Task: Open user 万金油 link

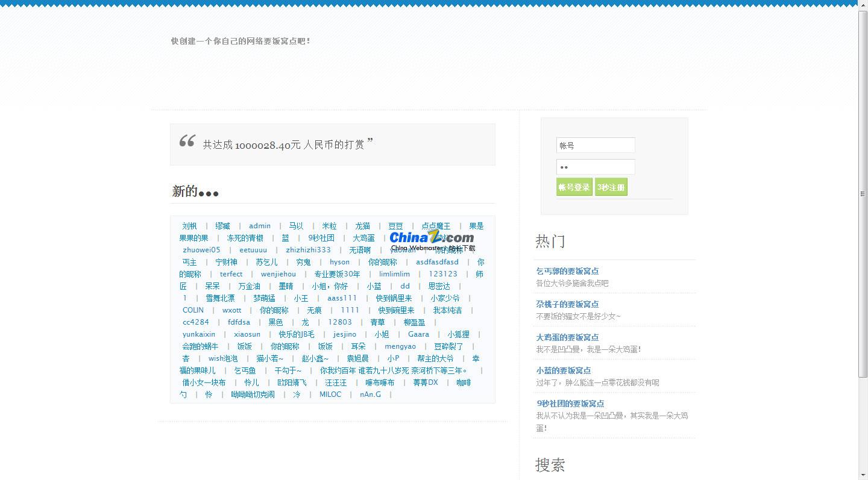Action: point(249,286)
